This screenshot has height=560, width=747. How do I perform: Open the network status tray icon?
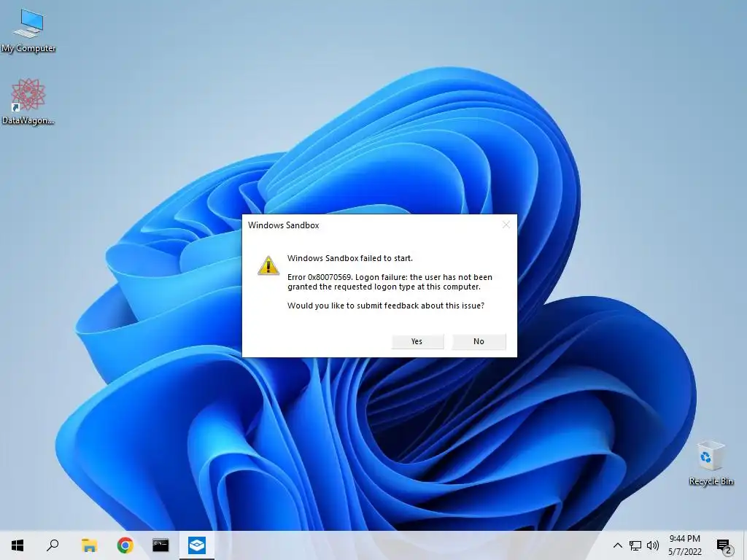tap(635, 545)
